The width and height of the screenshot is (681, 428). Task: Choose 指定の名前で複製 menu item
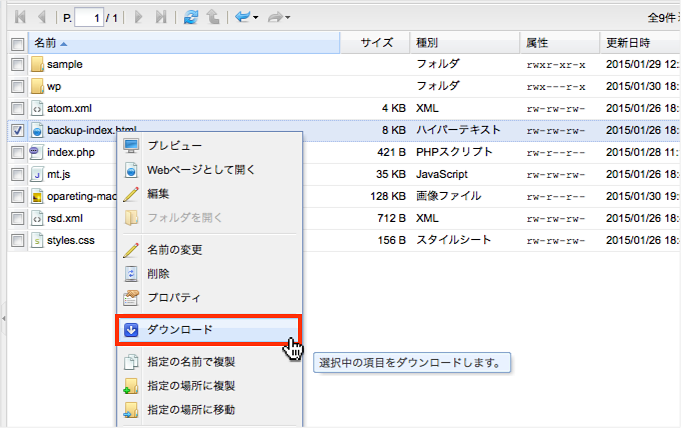[209, 362]
